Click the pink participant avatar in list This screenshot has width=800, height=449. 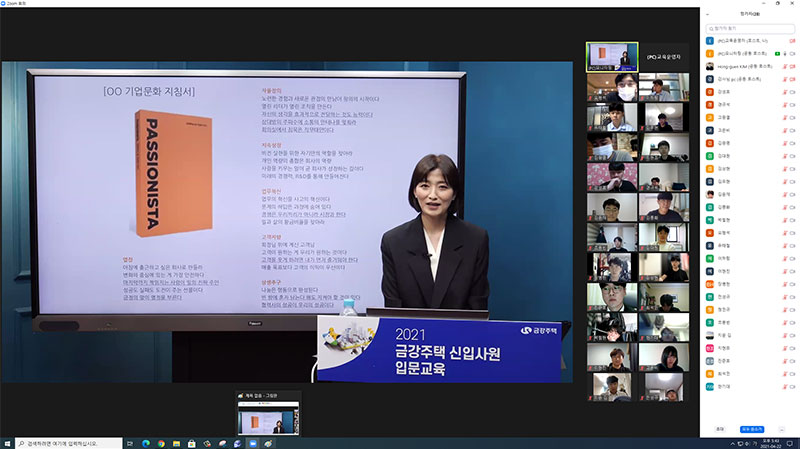pos(710,348)
